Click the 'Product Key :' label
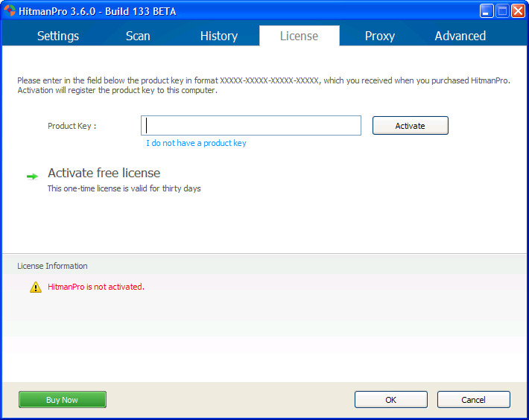Viewport: 529px width, 420px height. [x=72, y=126]
